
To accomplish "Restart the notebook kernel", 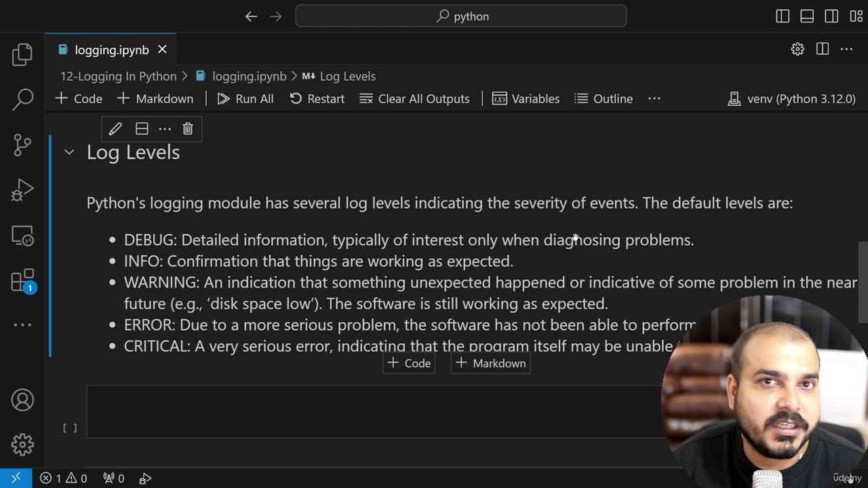I will 317,98.
